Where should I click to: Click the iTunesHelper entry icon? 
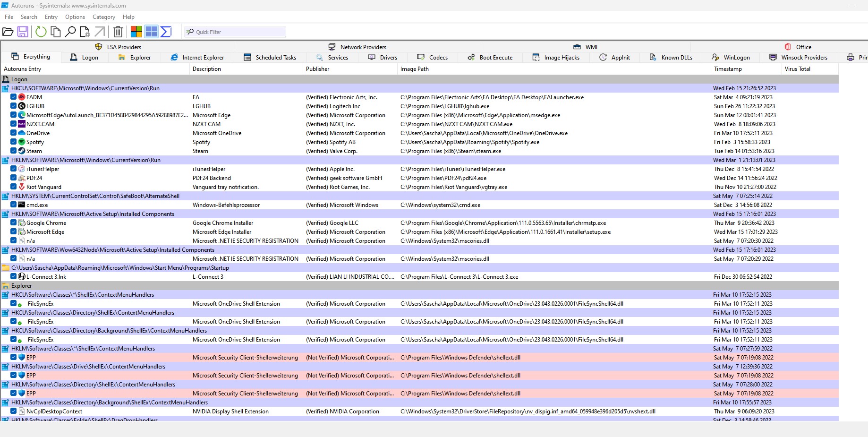click(22, 169)
